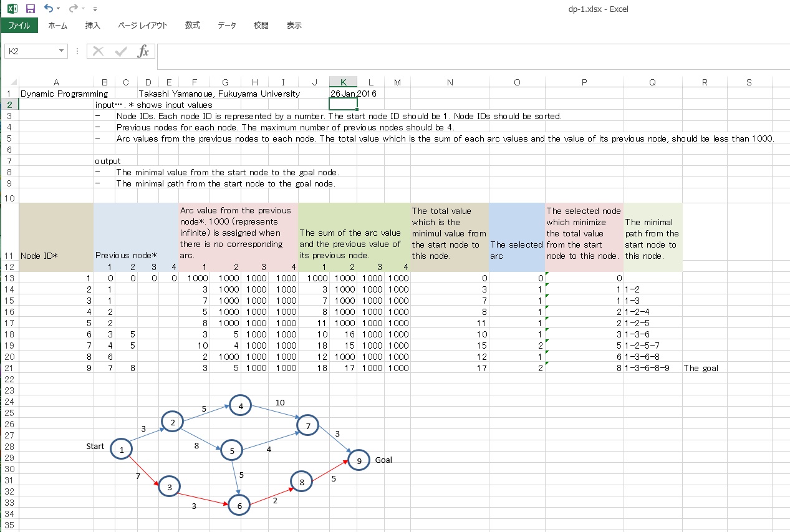Click inside the formula bar input

pyautogui.click(x=468, y=56)
